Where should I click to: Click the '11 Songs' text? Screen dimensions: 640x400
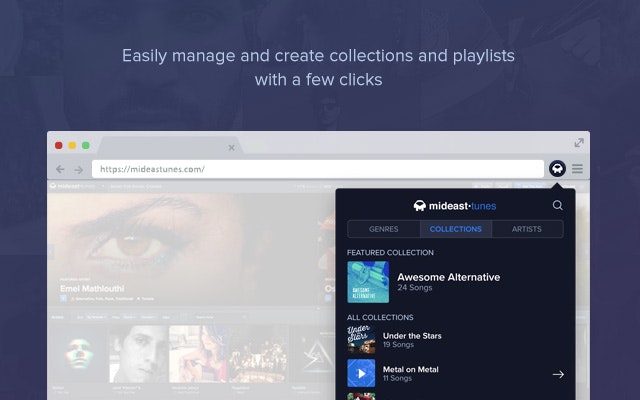click(x=397, y=378)
